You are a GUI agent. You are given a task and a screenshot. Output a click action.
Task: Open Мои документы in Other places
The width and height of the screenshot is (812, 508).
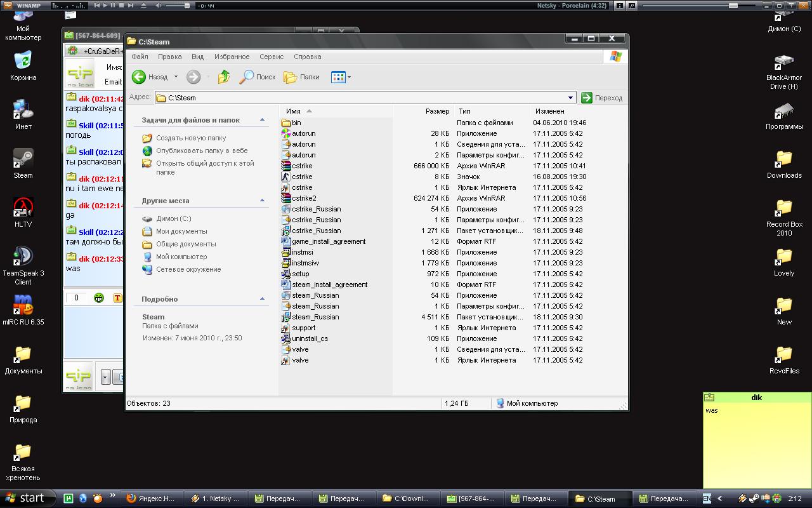click(x=181, y=231)
